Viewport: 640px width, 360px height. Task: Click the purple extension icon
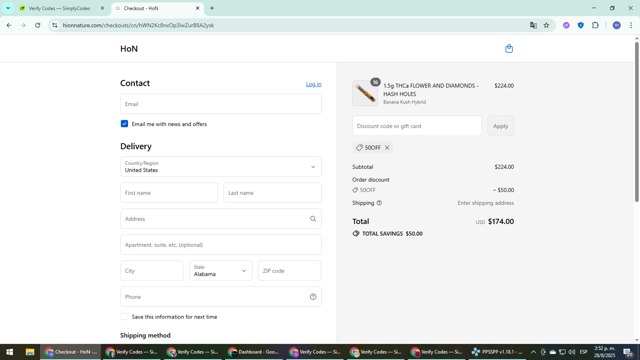[x=566, y=25]
